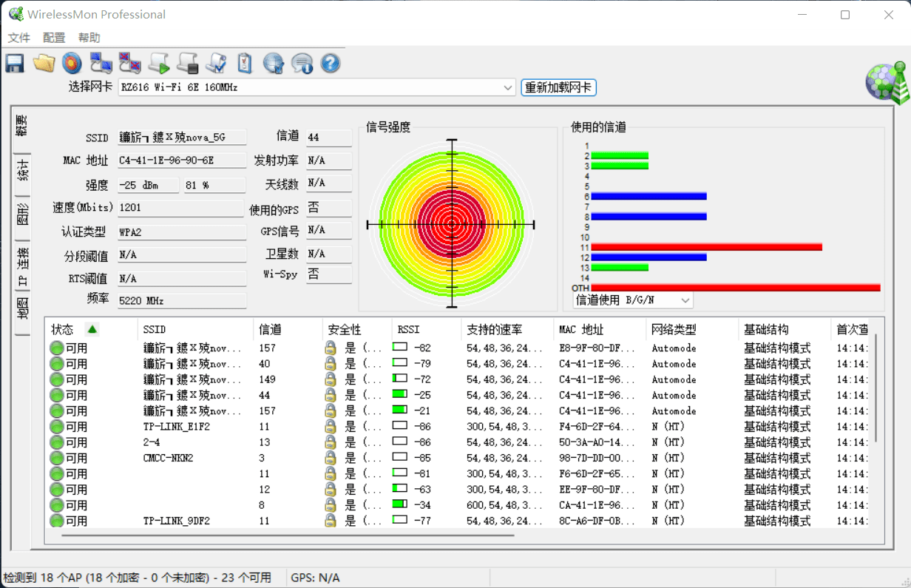Click the lock icon on the CMCC-NKN2 row
Screen dimensions: 911x588
point(331,457)
